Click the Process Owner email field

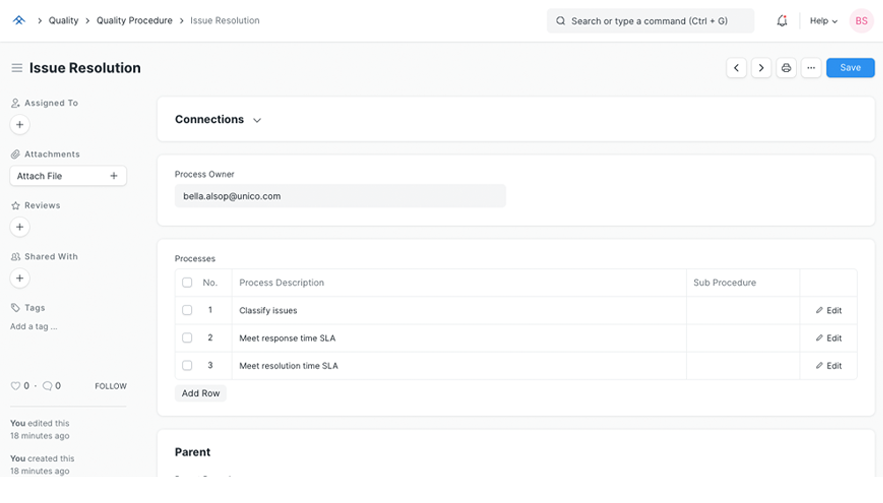(x=340, y=196)
